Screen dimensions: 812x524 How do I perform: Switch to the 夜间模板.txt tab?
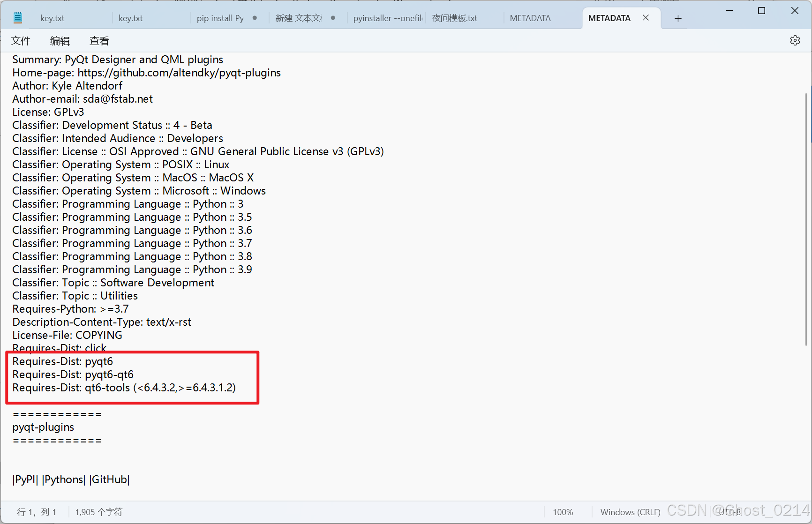(x=455, y=18)
